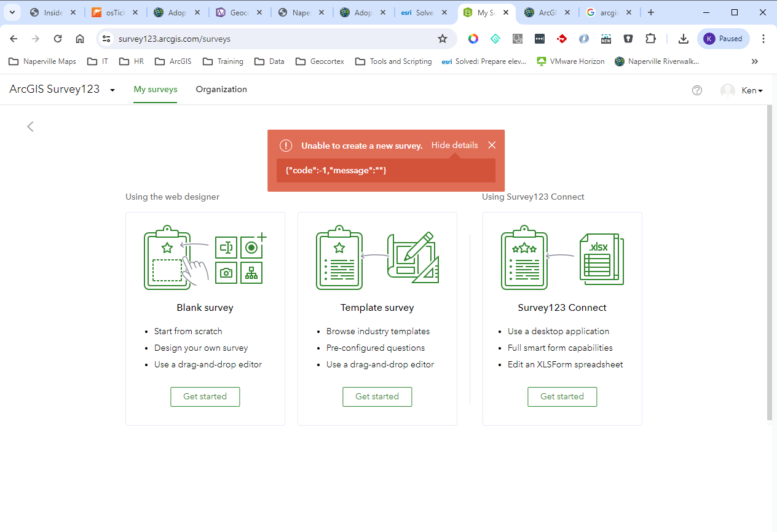This screenshot has height=532, width=777.
Task: Click the Using the web designer heading
Action: point(173,197)
